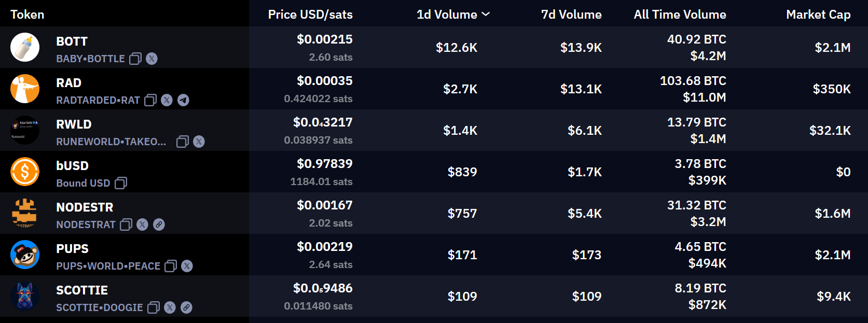Viewport: 868px width, 323px height.
Task: Copy the SCOTTIE•DOOGIE rune name
Action: tap(154, 307)
